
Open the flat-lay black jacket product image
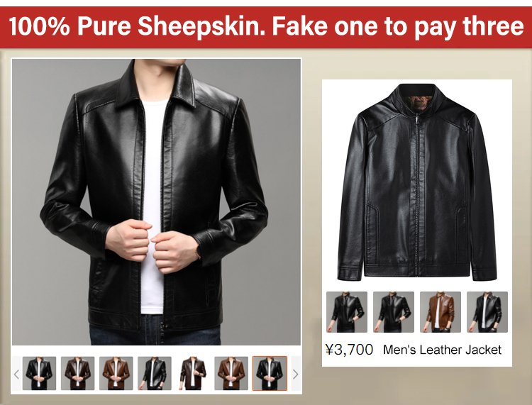click(x=417, y=183)
